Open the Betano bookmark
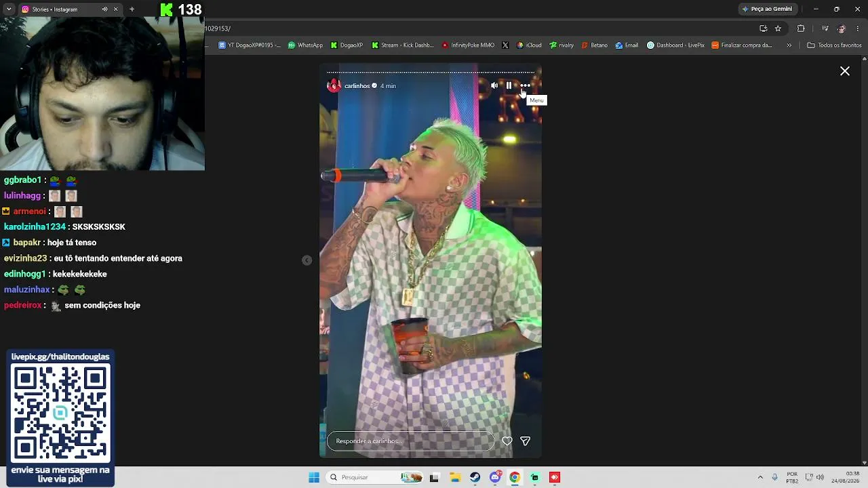This screenshot has width=868, height=488. coord(594,45)
